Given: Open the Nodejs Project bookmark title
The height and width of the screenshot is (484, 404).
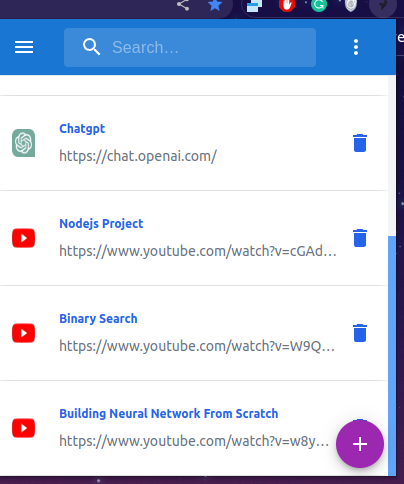Looking at the screenshot, I should click(101, 224).
